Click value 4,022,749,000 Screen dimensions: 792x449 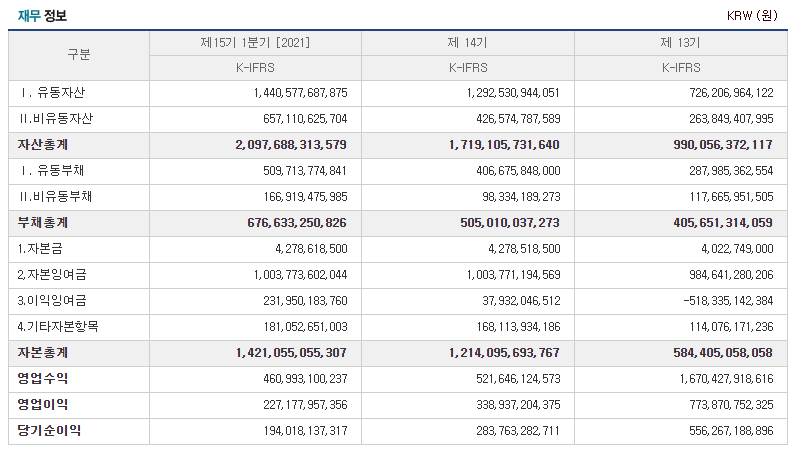click(737, 249)
